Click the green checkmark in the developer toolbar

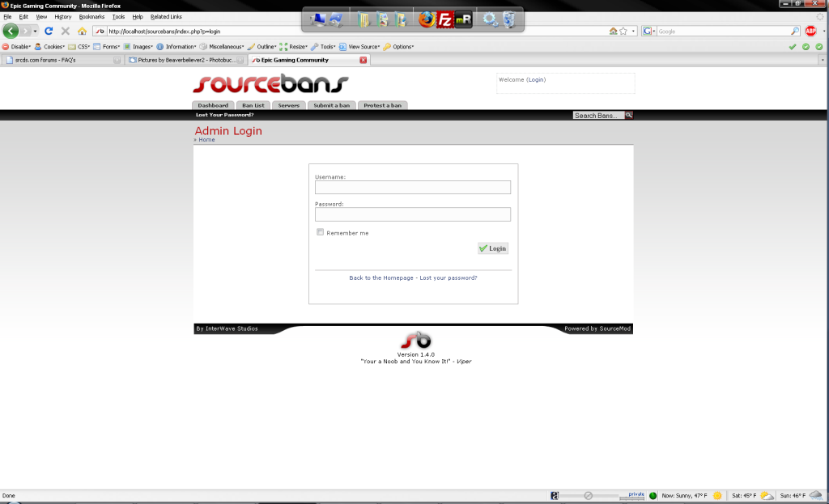793,46
